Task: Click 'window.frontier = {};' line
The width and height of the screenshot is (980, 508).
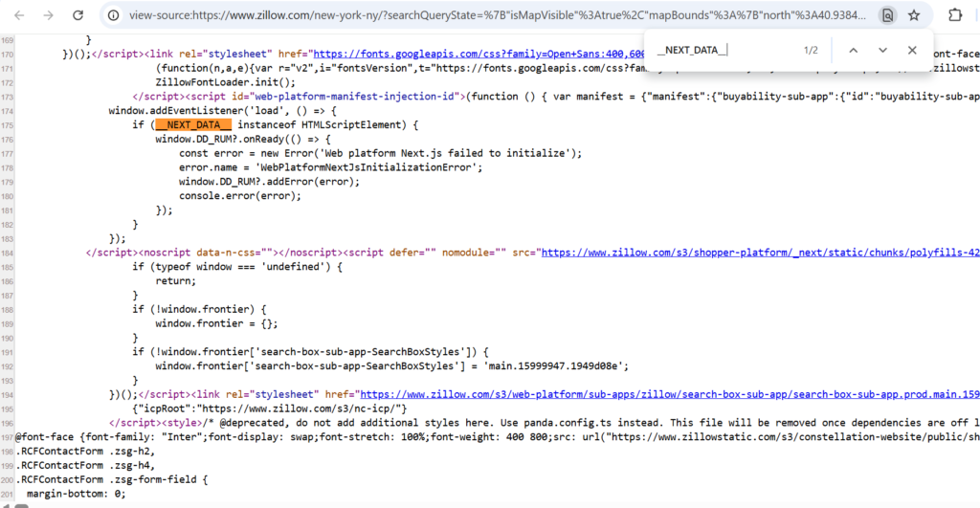Action: click(x=217, y=323)
